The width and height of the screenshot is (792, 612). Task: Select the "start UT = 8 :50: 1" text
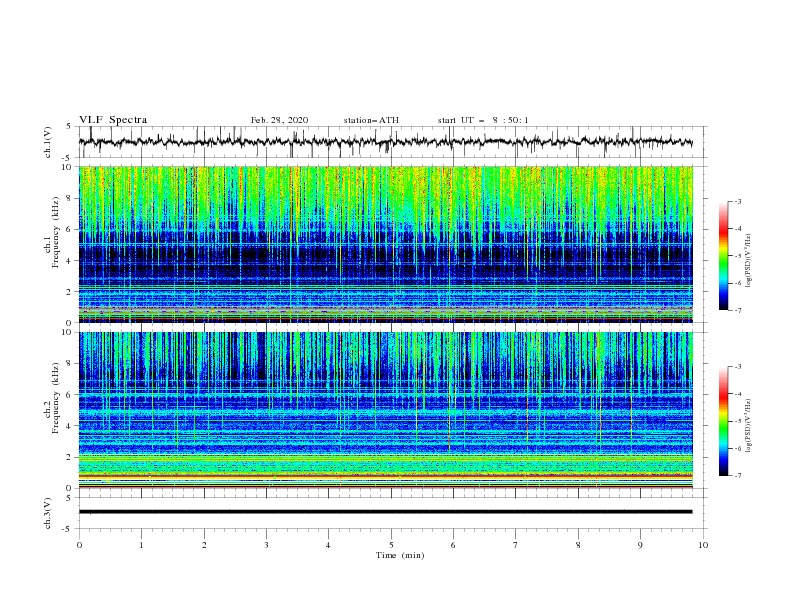[x=483, y=120]
